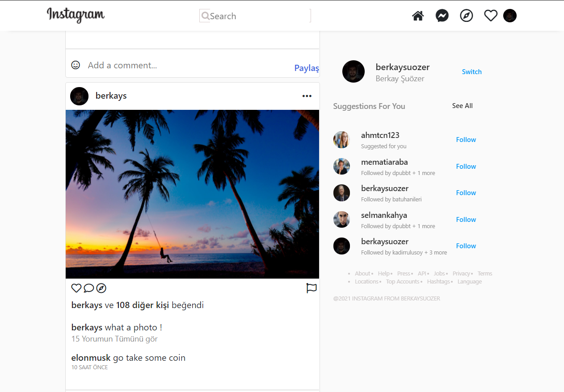Open the Explore compass icon
This screenshot has height=392, width=564.
pyautogui.click(x=466, y=15)
